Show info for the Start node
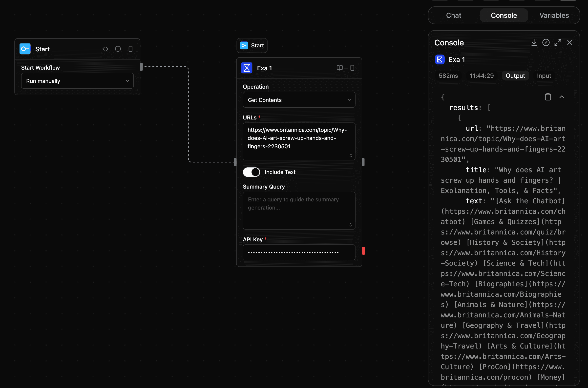588x388 pixels. click(118, 49)
